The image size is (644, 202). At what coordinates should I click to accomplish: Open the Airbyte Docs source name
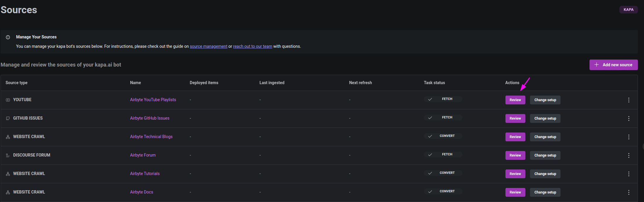pyautogui.click(x=142, y=192)
